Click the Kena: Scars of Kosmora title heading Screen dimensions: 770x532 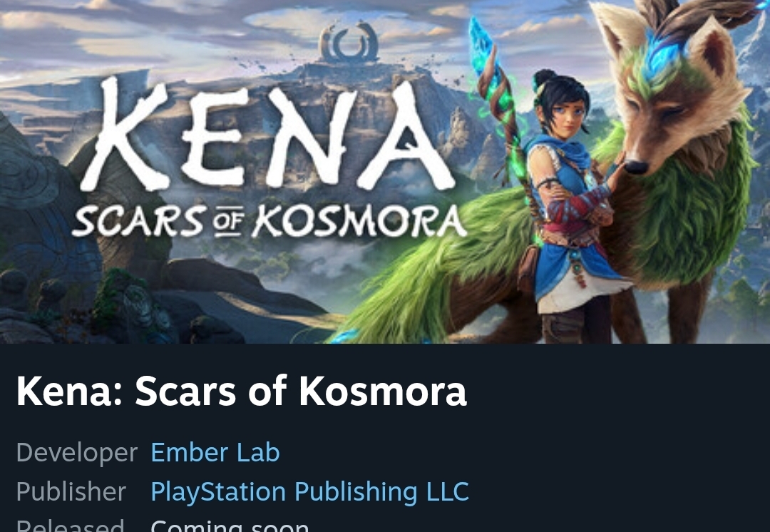pos(242,391)
